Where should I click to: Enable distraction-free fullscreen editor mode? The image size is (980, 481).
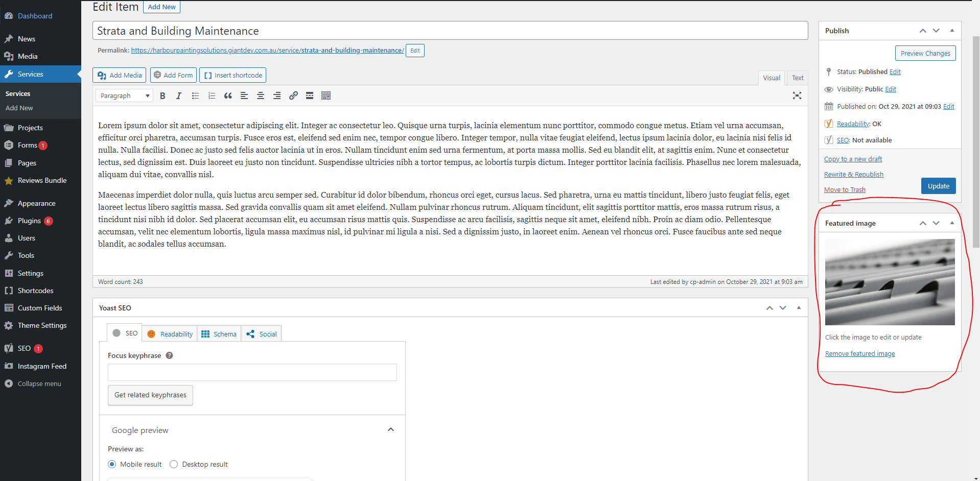click(x=797, y=96)
